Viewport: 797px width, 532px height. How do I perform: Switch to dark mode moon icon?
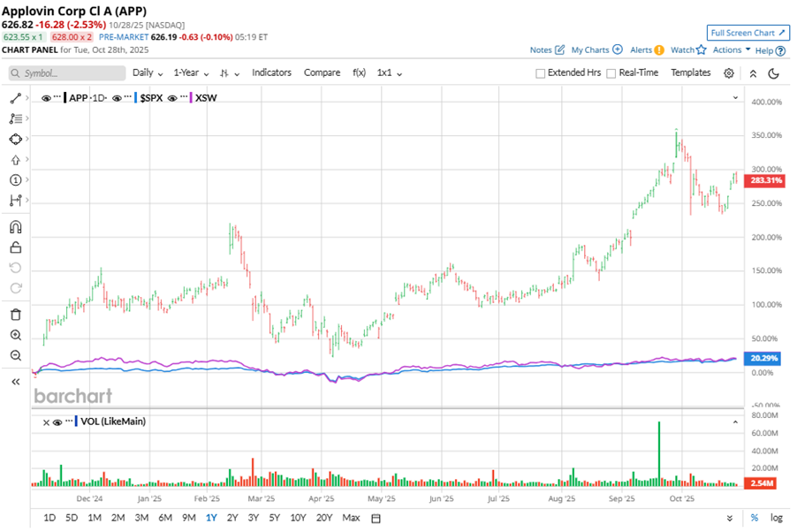pos(774,73)
